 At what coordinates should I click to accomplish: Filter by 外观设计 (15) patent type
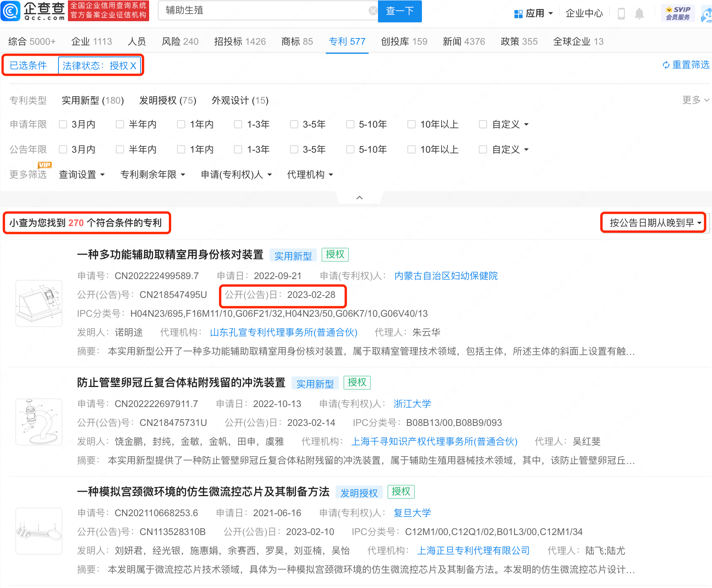240,100
